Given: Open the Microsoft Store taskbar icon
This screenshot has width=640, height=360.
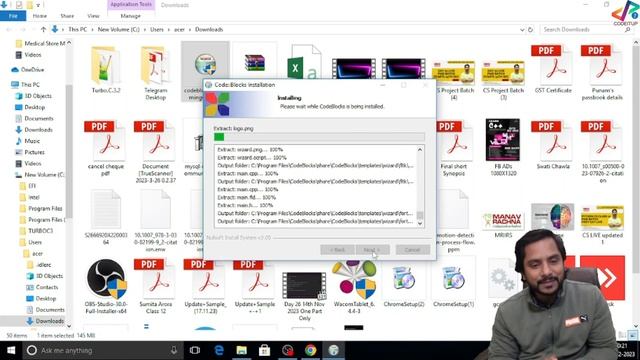Looking at the screenshot, I should [264, 350].
